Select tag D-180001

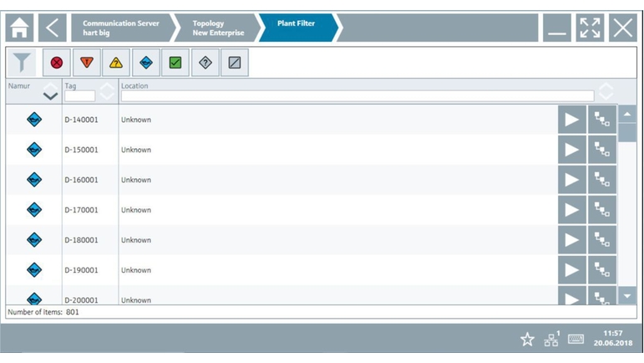click(x=81, y=240)
